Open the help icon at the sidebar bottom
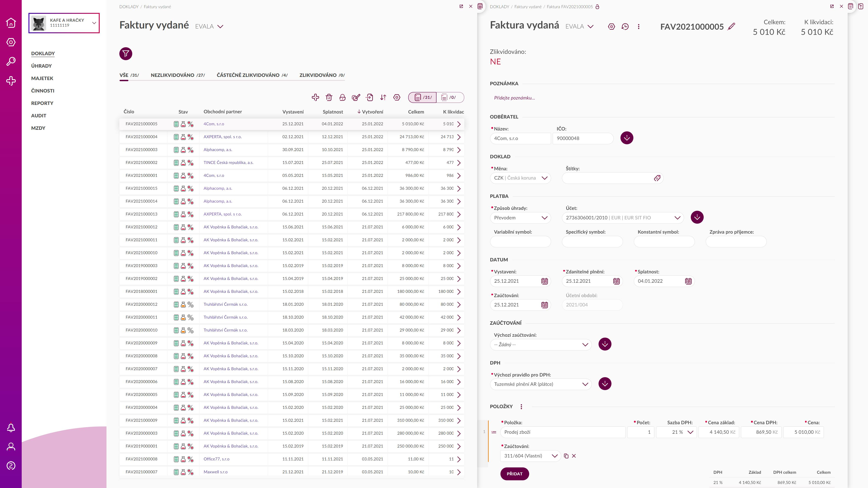This screenshot has height=488, width=868. coord(11,466)
